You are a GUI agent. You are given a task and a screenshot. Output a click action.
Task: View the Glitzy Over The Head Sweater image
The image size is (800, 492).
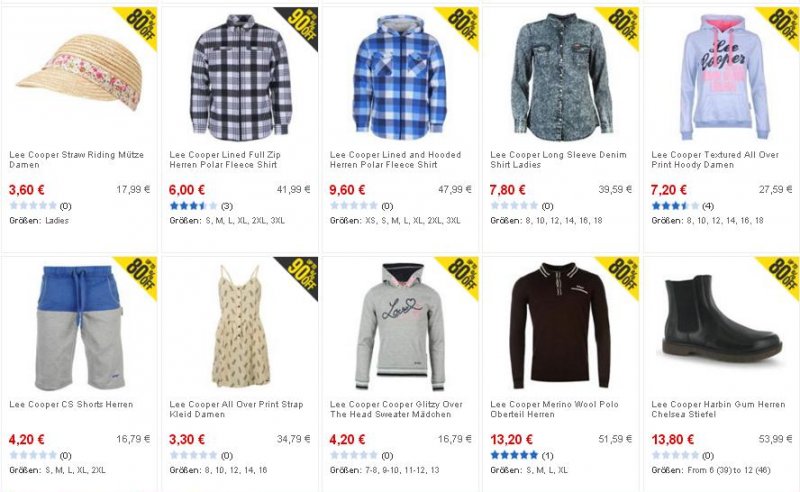pos(400,327)
